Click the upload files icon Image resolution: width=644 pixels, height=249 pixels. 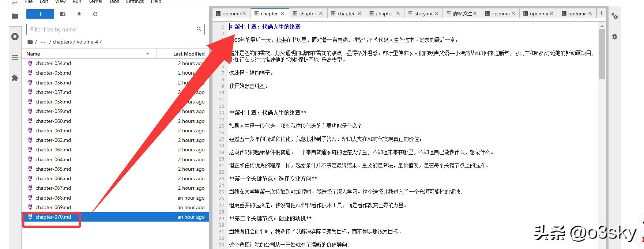pos(79,14)
